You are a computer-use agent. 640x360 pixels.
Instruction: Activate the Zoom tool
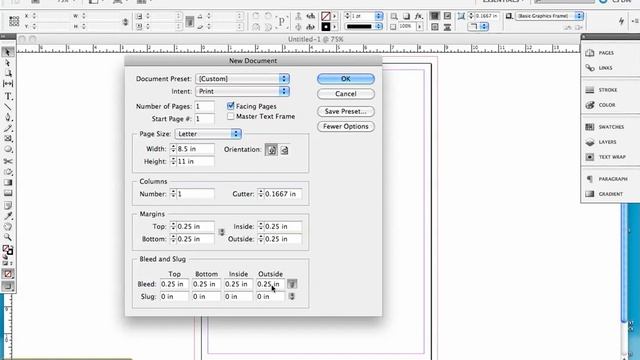pos(8,237)
